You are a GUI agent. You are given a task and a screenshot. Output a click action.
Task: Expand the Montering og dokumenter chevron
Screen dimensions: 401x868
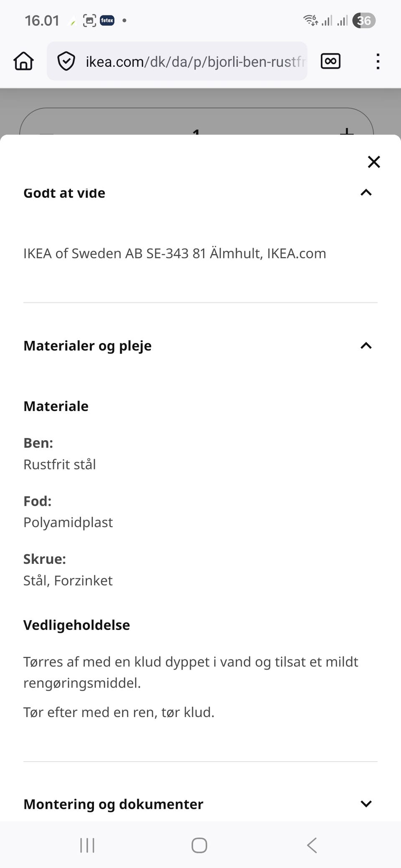[366, 804]
